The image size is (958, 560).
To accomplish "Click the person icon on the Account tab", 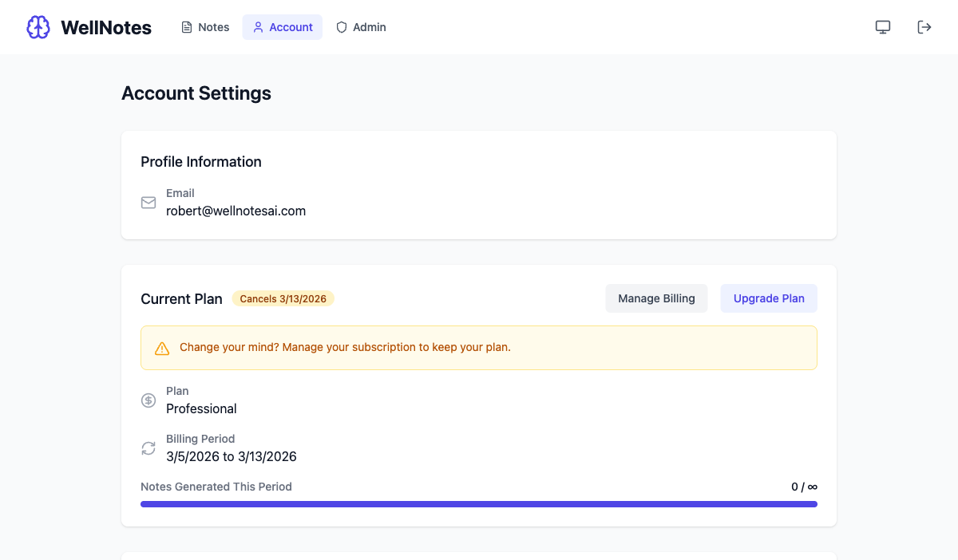I will point(258,26).
